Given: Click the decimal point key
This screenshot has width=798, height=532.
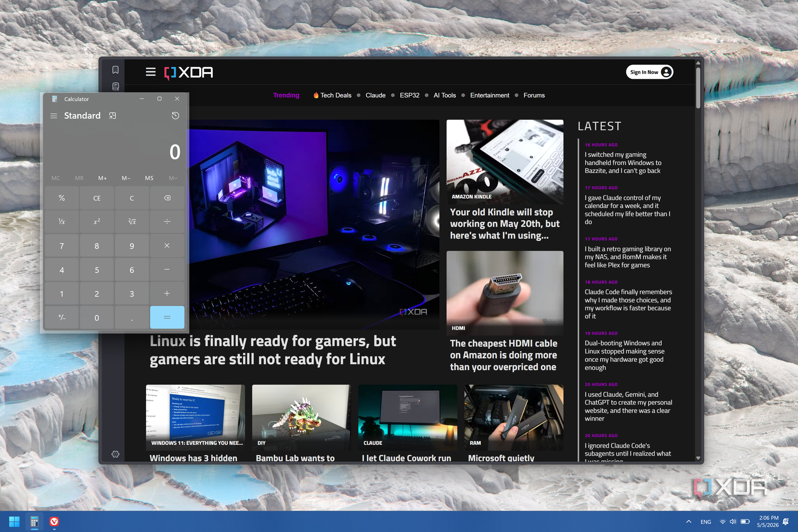Looking at the screenshot, I should pos(132,317).
